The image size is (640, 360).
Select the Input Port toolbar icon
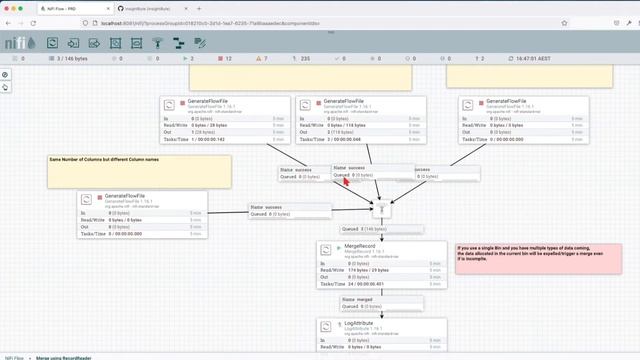pos(73,43)
